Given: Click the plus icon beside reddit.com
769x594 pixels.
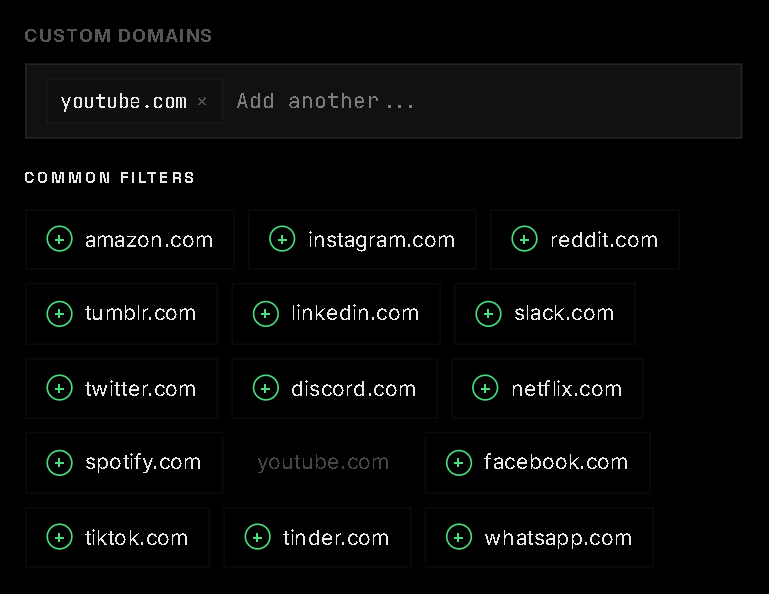Looking at the screenshot, I should pos(524,239).
